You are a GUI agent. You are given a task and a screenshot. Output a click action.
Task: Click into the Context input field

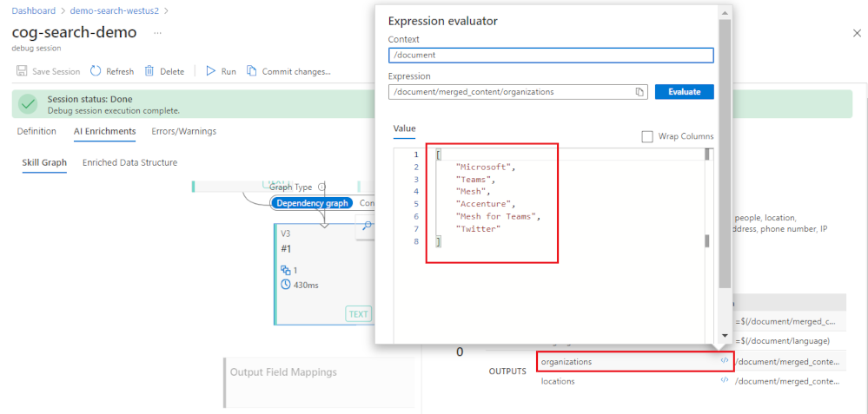click(x=551, y=55)
